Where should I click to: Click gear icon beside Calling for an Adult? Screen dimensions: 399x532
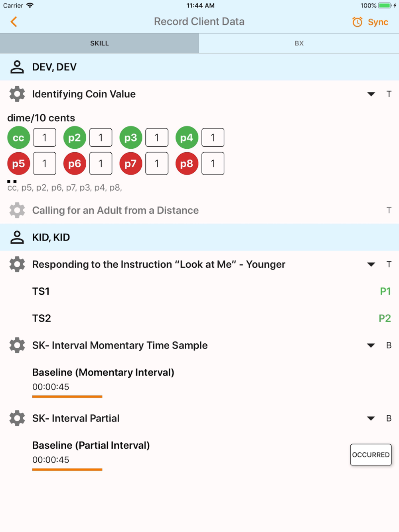[17, 210]
